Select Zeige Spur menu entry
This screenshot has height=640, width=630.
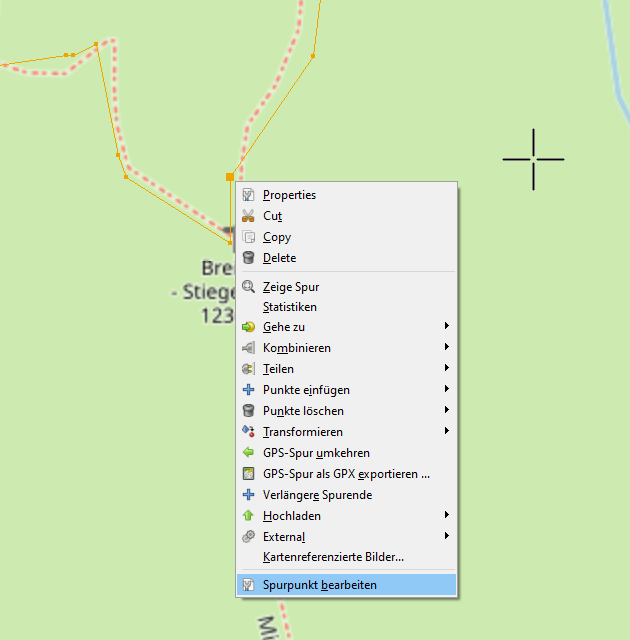click(346, 287)
